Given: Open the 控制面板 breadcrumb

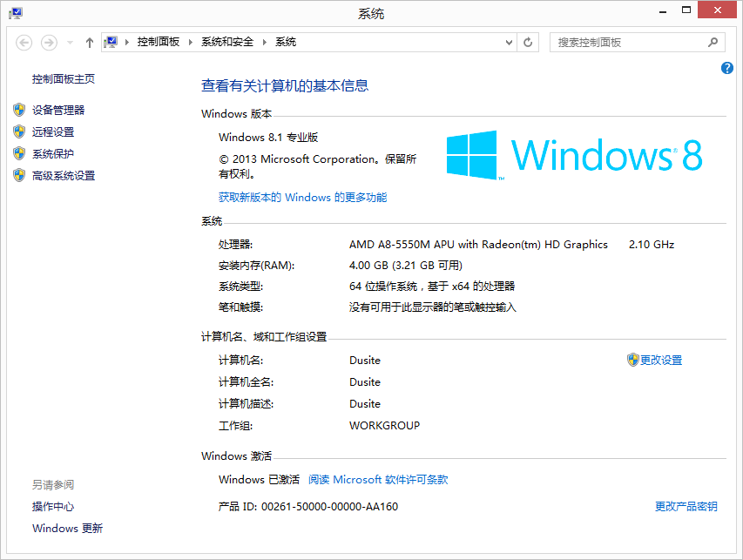Looking at the screenshot, I should [x=159, y=42].
